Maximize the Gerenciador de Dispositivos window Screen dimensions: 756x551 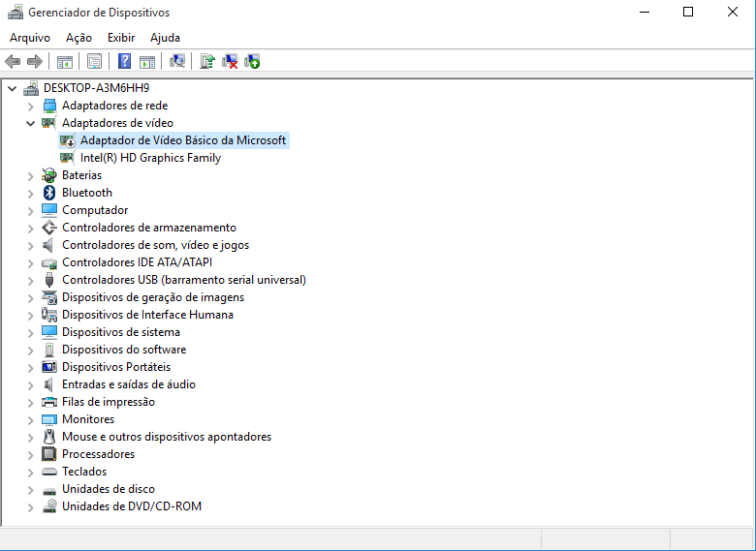point(688,12)
